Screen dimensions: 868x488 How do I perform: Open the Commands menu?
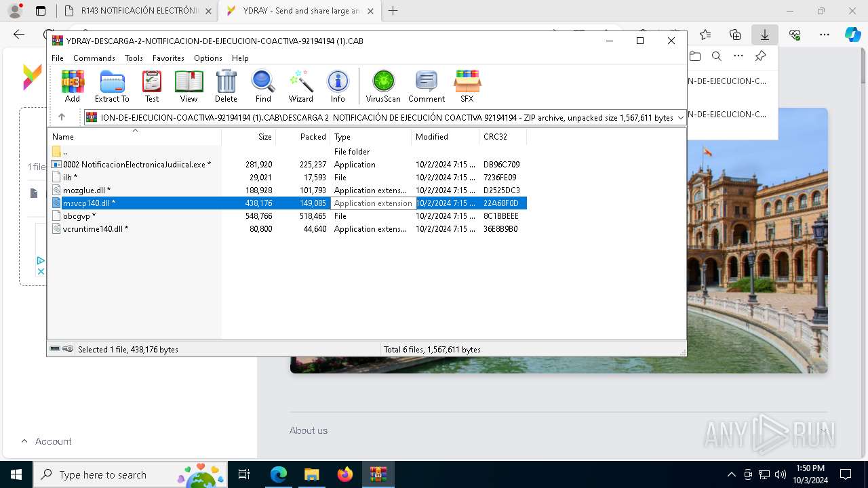pos(94,58)
